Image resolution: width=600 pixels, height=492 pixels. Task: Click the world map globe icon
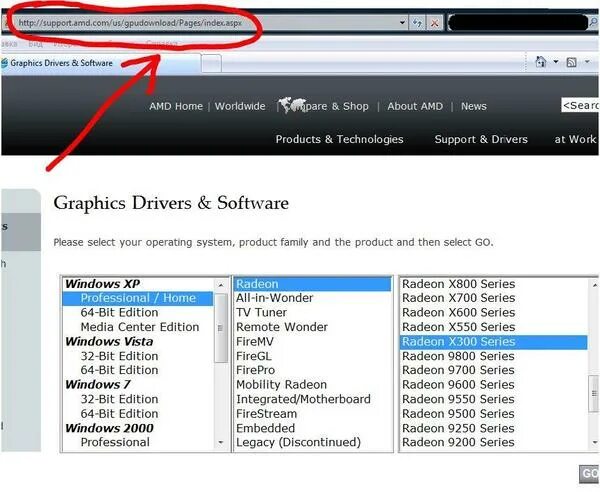(291, 105)
